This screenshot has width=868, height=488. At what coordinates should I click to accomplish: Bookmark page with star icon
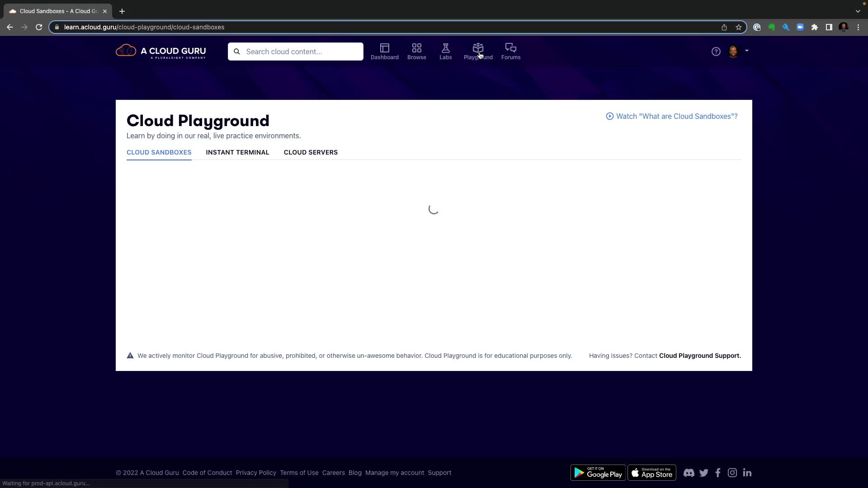point(739,27)
